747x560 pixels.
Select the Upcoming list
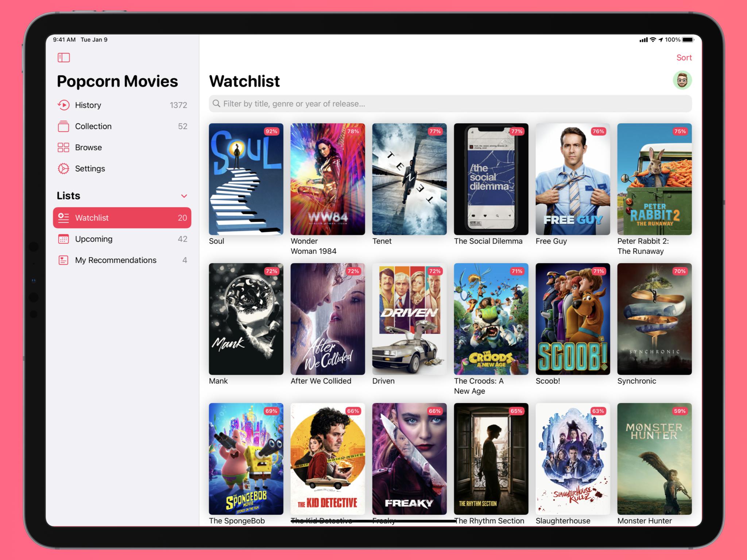click(122, 239)
